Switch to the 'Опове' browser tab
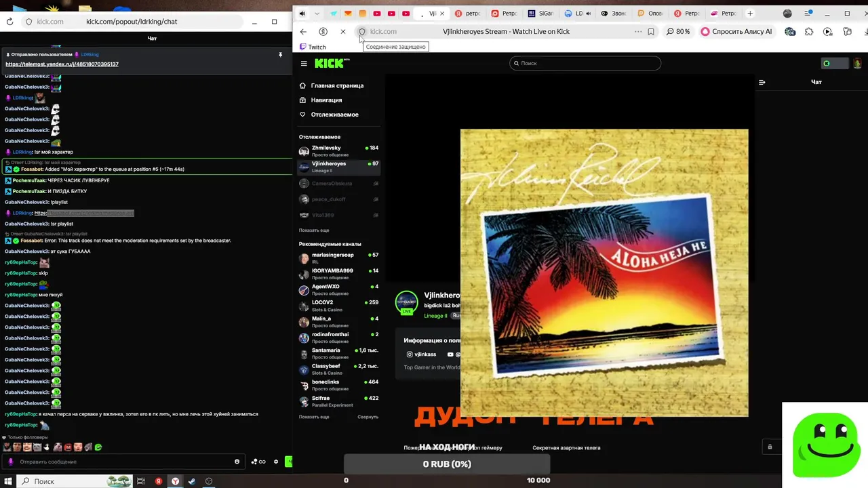Screen dimensions: 868x488 coord(650,14)
